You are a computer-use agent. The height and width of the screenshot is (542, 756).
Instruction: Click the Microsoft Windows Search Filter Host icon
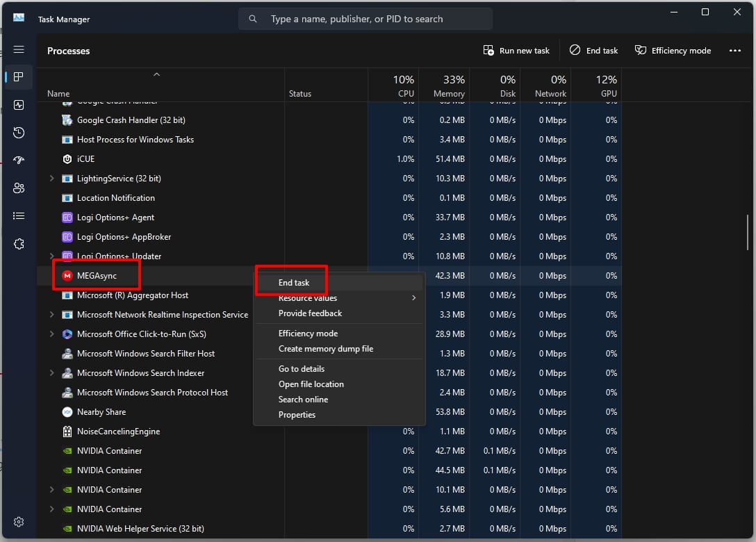coord(67,354)
